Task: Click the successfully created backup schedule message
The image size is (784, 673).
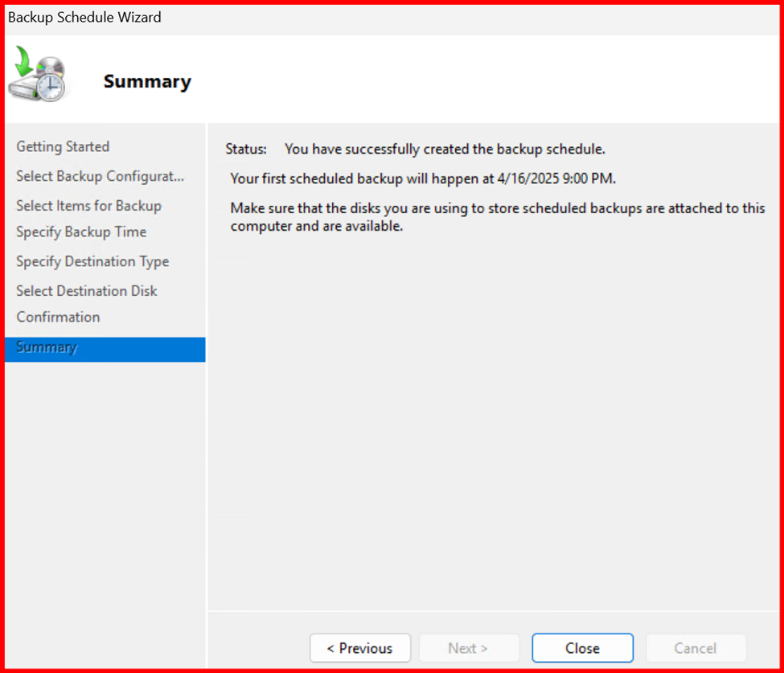Action: tap(445, 150)
